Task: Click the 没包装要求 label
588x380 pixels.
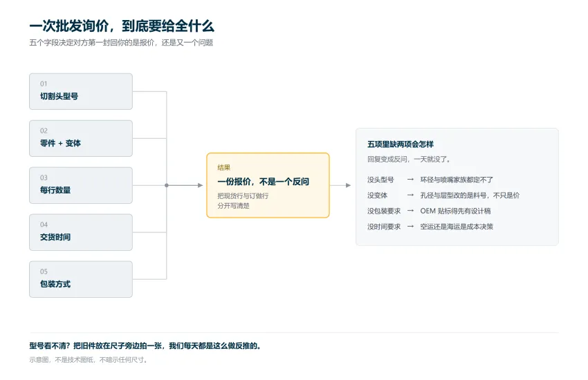Action: (384, 211)
